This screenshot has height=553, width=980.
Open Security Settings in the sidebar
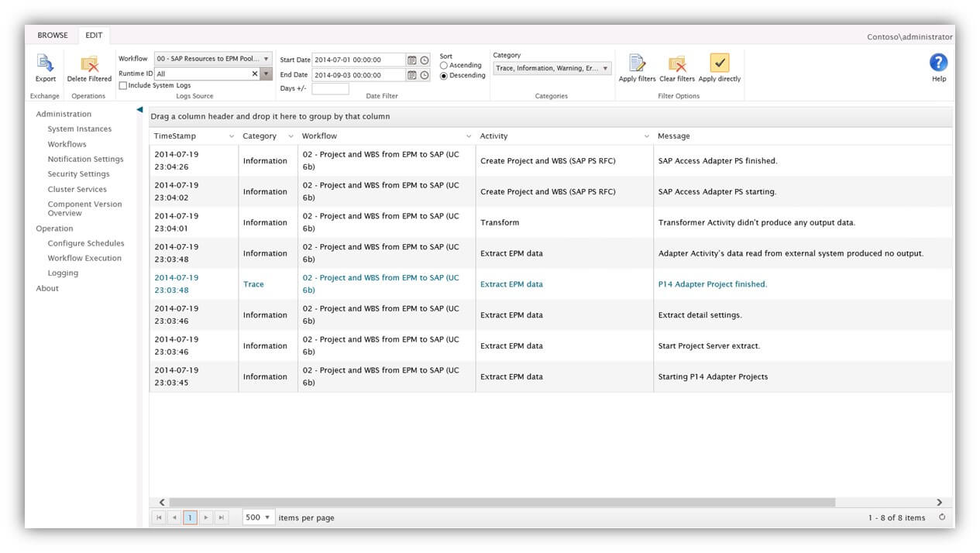coord(78,174)
